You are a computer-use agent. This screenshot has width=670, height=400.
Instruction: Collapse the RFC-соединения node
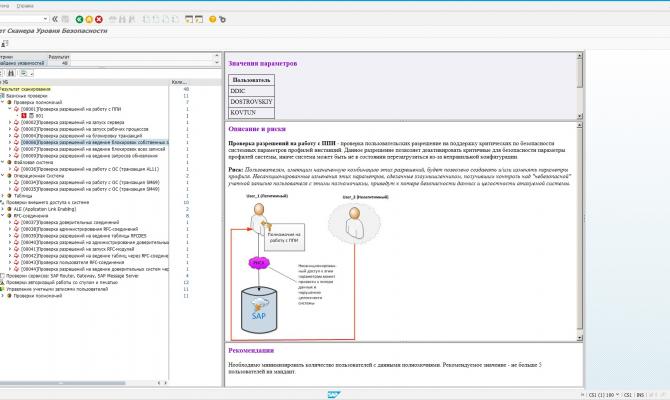[x=3, y=216]
